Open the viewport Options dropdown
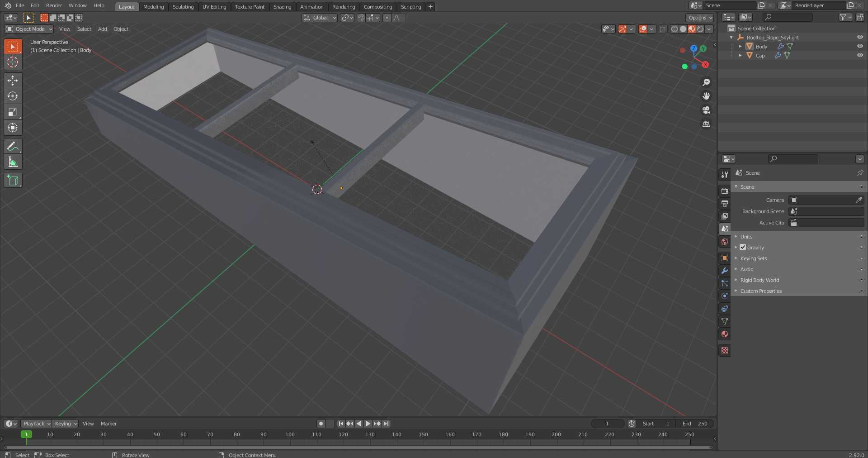This screenshot has height=458, width=868. pyautogui.click(x=700, y=18)
